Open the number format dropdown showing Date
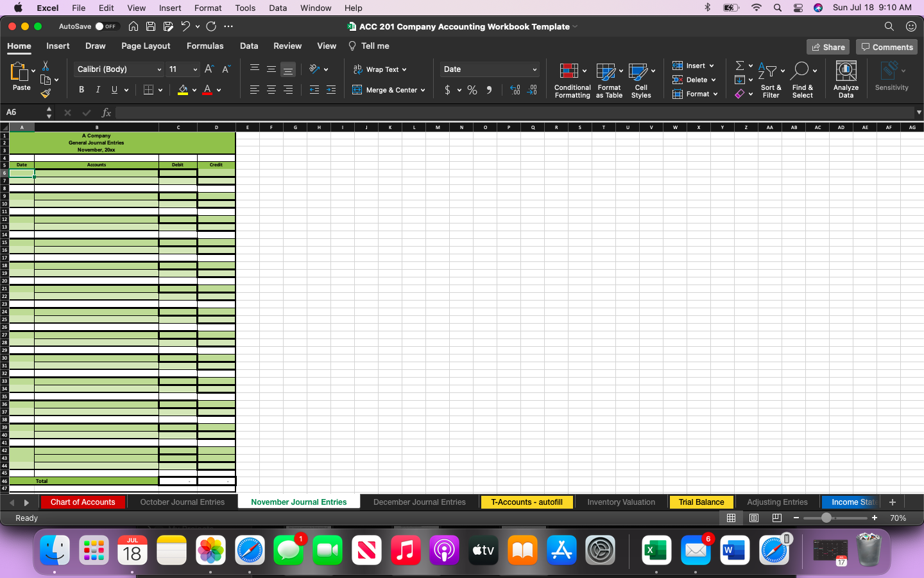 click(x=489, y=69)
